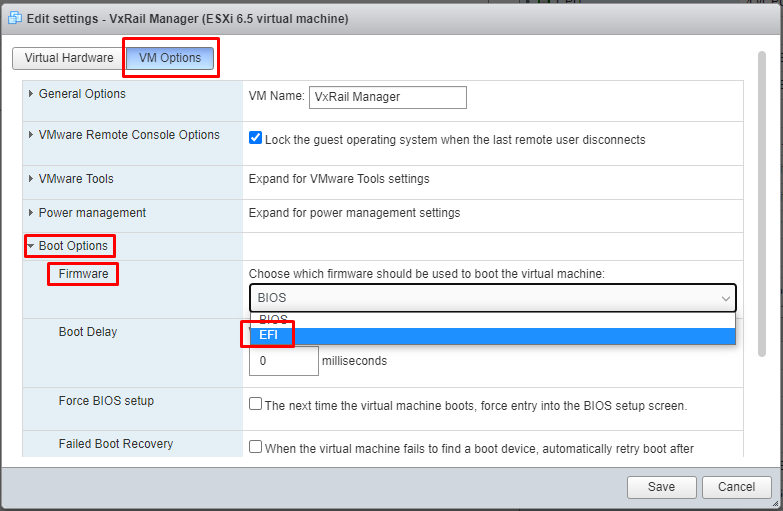Click the dialog's vertical scrollbar
783x511 pixels.
pyautogui.click(x=763, y=200)
